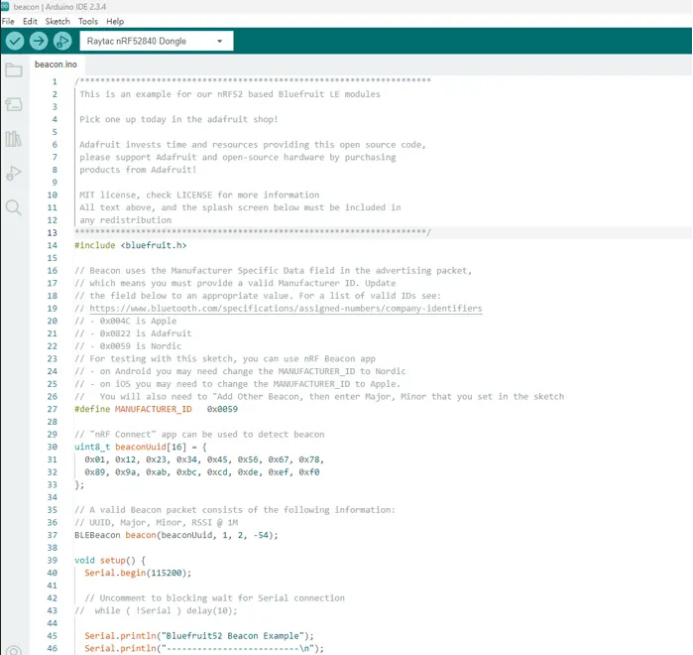The width and height of the screenshot is (693, 655).
Task: Start debugging with the Debug button
Action: (62, 41)
